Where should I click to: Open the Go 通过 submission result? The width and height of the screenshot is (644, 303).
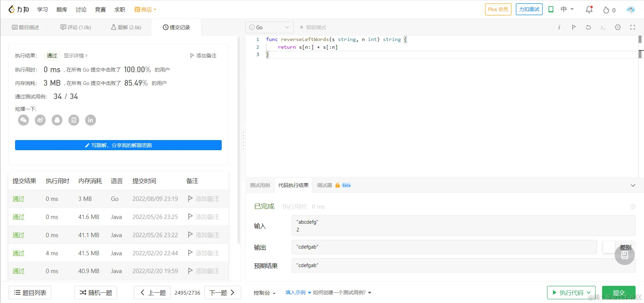pyautogui.click(x=18, y=199)
